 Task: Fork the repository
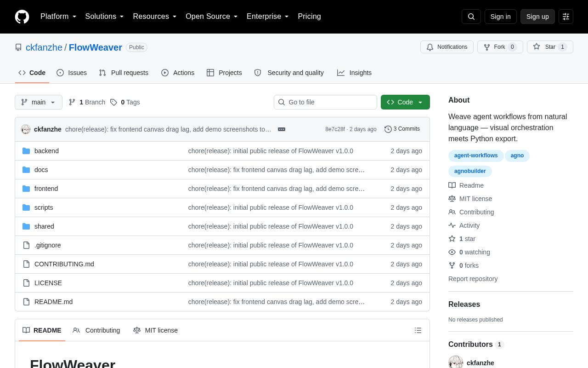tap(500, 47)
